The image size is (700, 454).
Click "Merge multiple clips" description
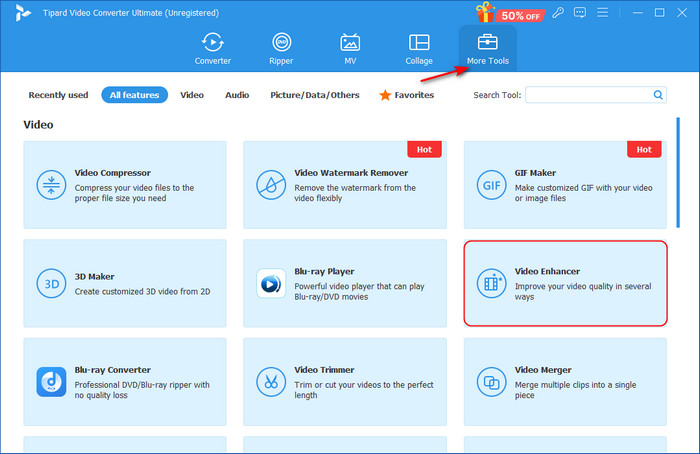coord(575,390)
